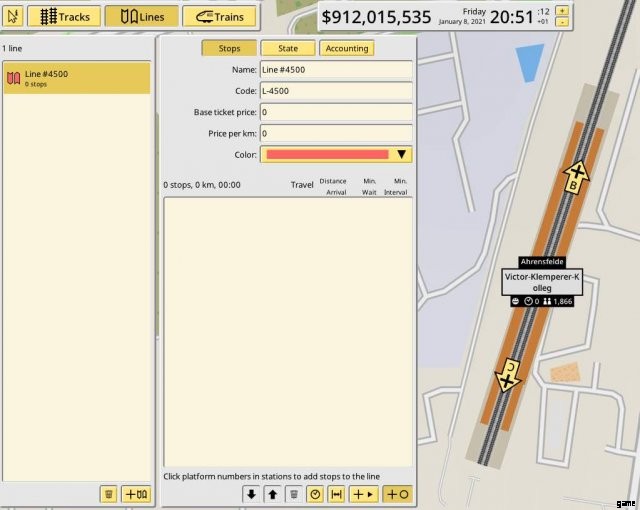The height and width of the screenshot is (510, 640).
Task: Click the clock timing icon
Action: [x=315, y=494]
